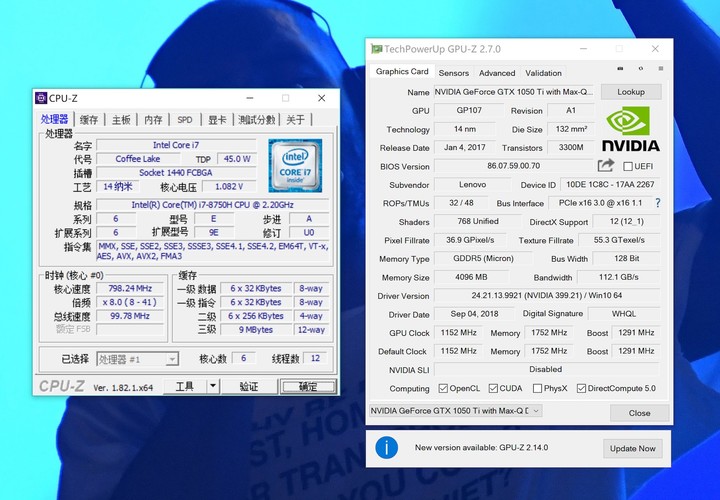The image size is (720, 500).
Task: Click the Bandwidth value 112.1 GB/s
Action: point(619,277)
